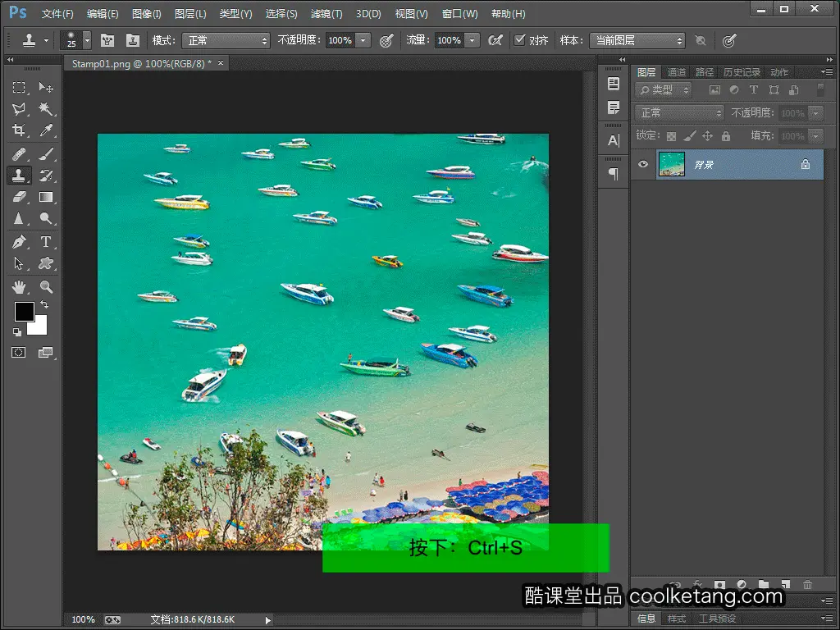840x630 pixels.
Task: Select the Polygonal Lasso tool
Action: pyautogui.click(x=19, y=109)
